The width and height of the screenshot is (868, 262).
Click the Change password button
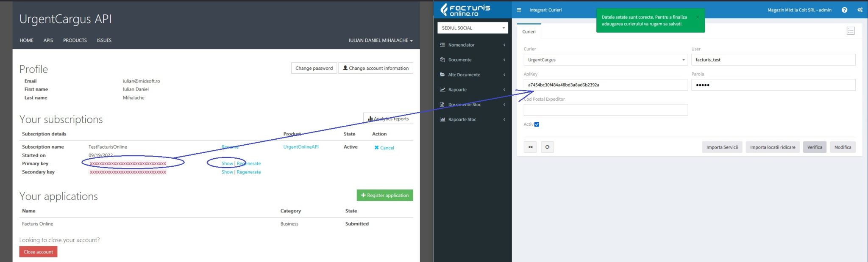314,68
